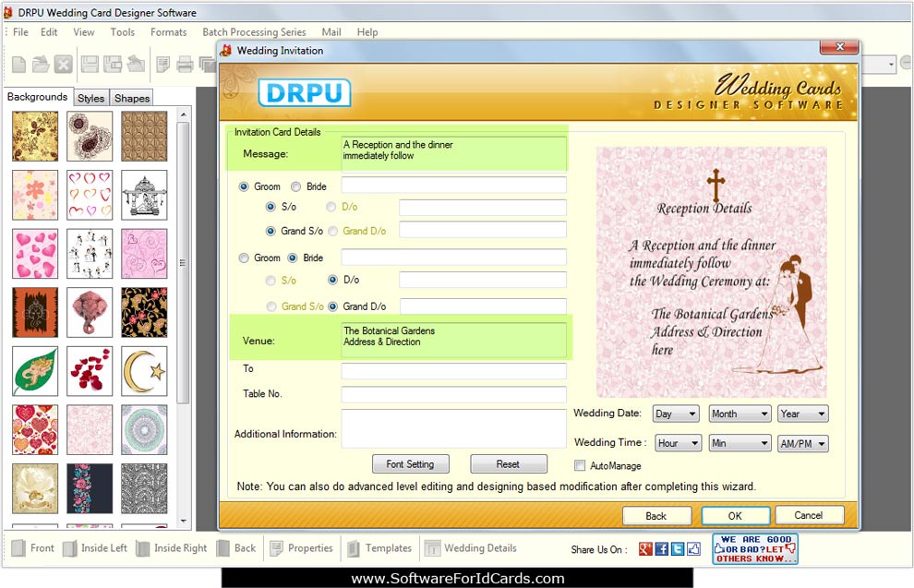Switch to the Backgrounds tab

point(37,97)
